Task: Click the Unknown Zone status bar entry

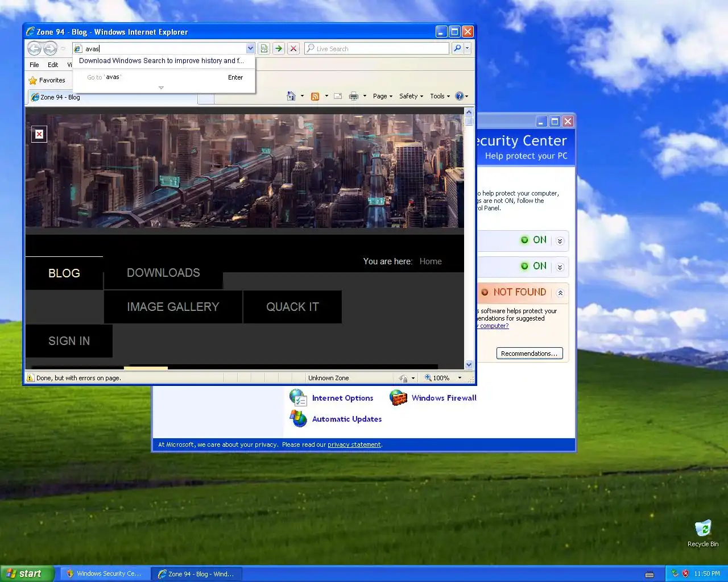Action: tap(328, 378)
